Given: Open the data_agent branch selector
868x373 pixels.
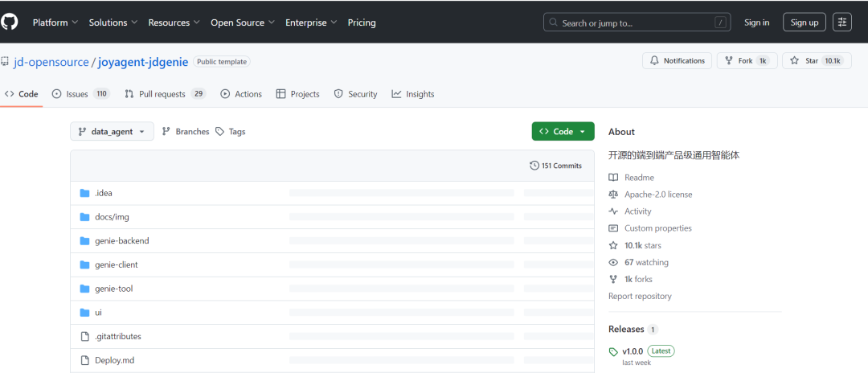Looking at the screenshot, I should (x=112, y=132).
